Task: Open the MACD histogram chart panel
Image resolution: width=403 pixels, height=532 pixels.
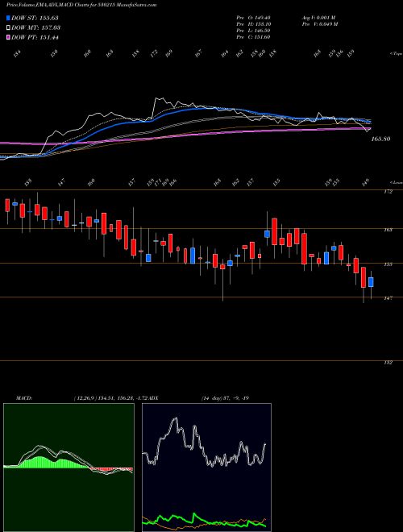Action: (69, 468)
